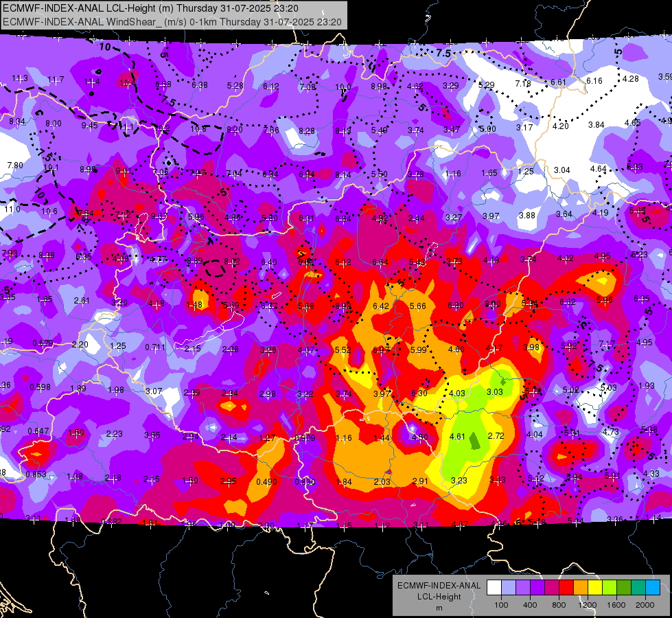Click the wind shear value 0.679
Screen dimensions: 672x618
[x=43, y=343]
